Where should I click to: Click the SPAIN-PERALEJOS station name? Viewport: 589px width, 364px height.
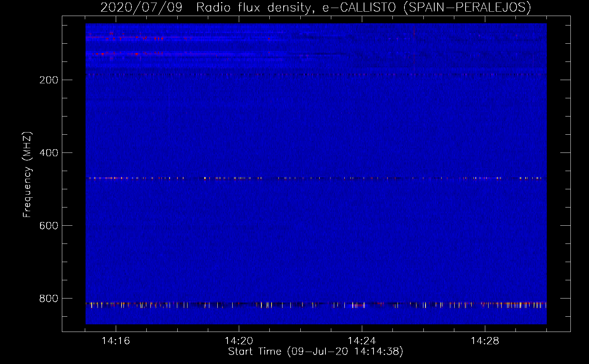pyautogui.click(x=467, y=7)
